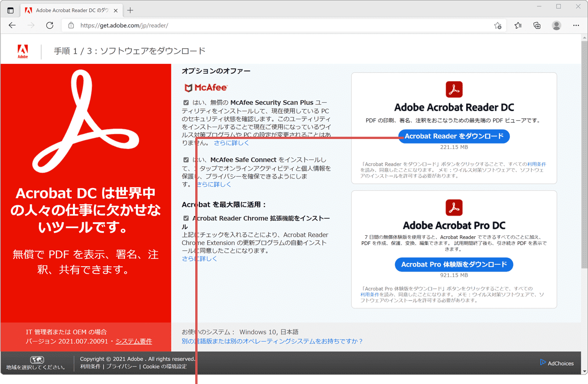
Task: Open 利用条件 link under Acrobat Pro download
Action: point(370,295)
